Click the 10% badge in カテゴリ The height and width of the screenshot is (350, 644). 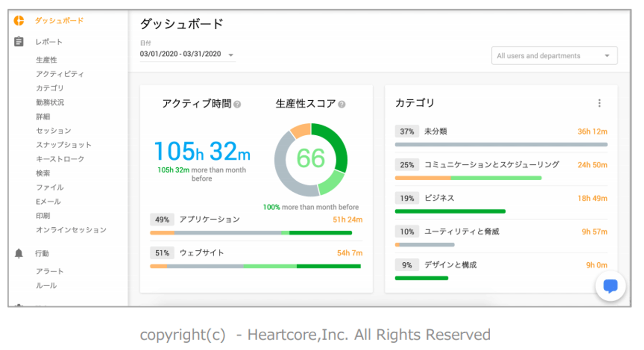pos(407,232)
